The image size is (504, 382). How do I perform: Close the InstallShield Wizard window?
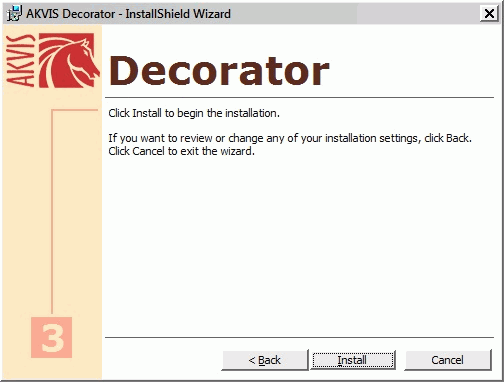tap(489, 14)
